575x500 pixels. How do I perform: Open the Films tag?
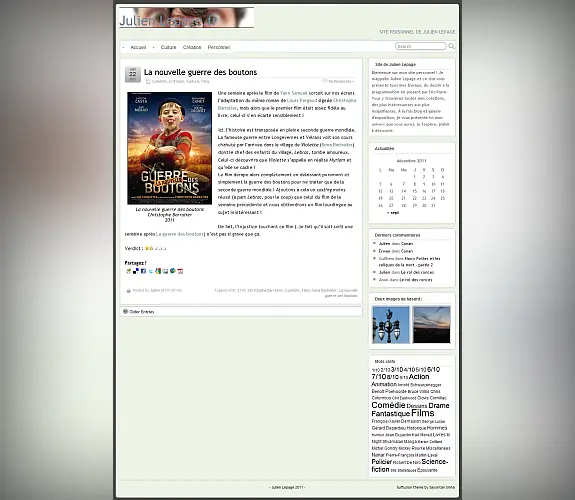tap(423, 413)
